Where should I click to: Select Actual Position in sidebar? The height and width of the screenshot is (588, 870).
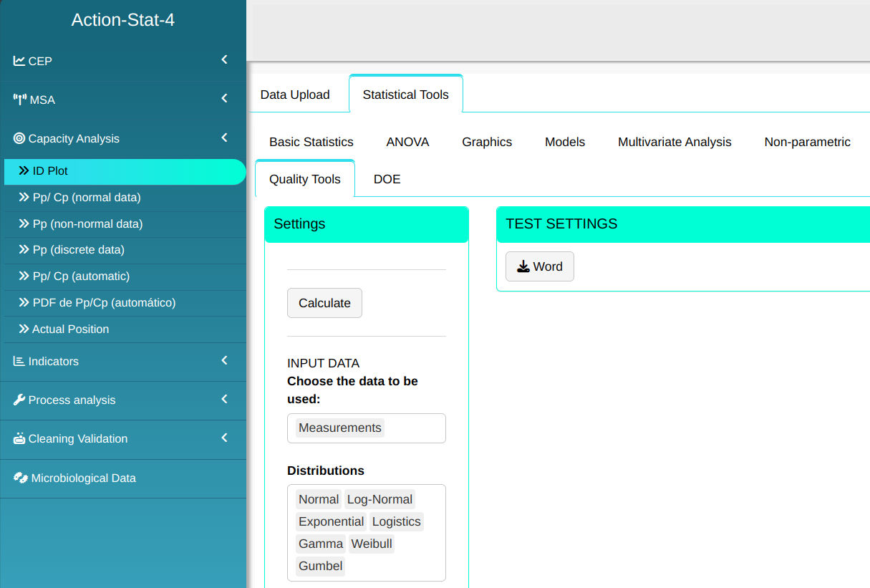coord(70,329)
